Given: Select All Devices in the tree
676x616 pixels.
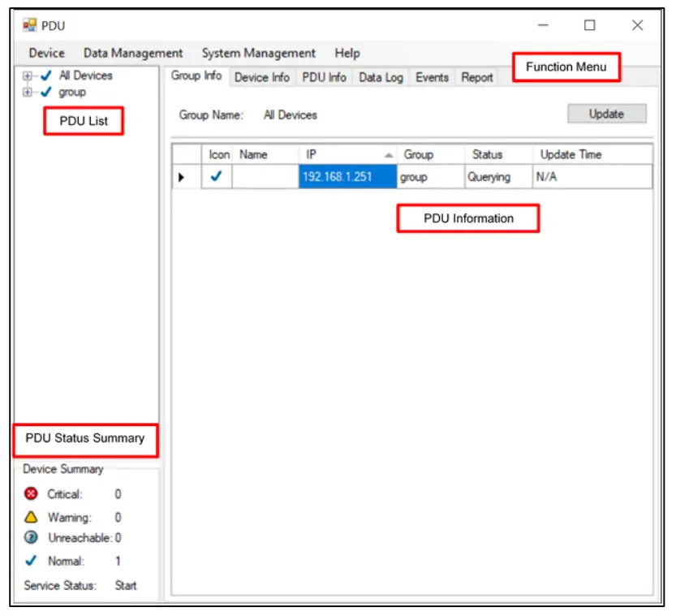Looking at the screenshot, I should coord(86,75).
